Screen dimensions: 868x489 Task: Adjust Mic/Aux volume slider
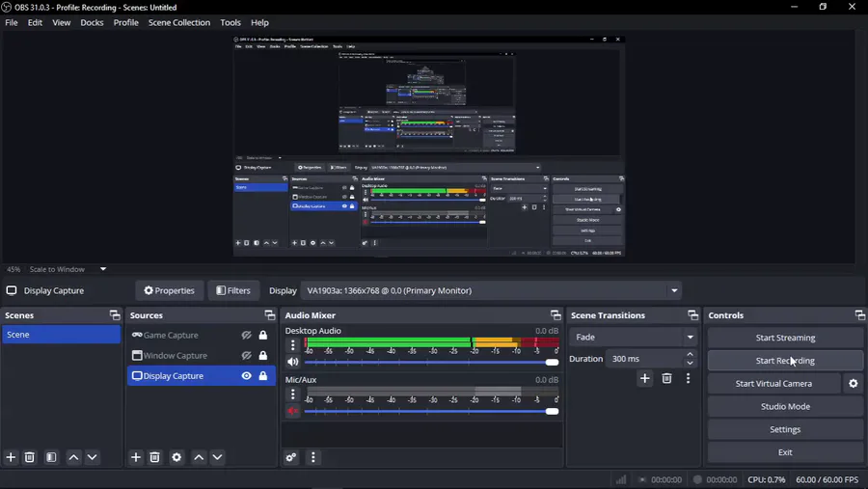(x=432, y=412)
